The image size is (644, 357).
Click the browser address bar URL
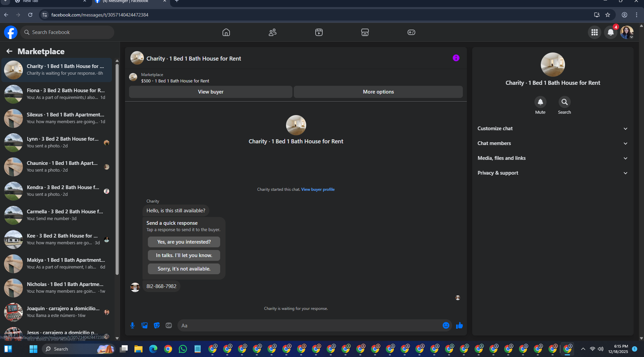(100, 15)
